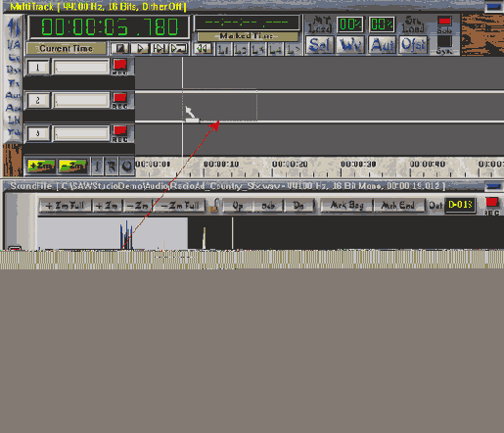Click the Ofst offset button
Screen dimensions: 504x433
tap(413, 45)
